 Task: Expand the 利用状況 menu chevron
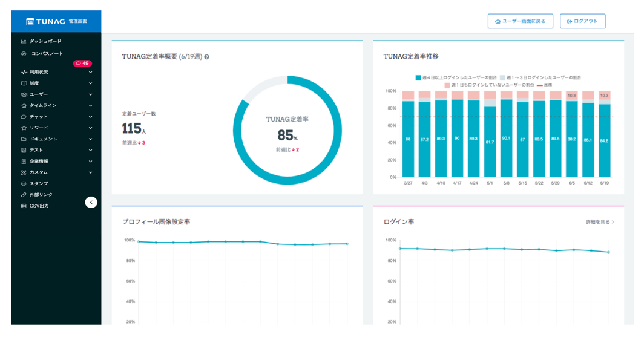click(x=90, y=72)
